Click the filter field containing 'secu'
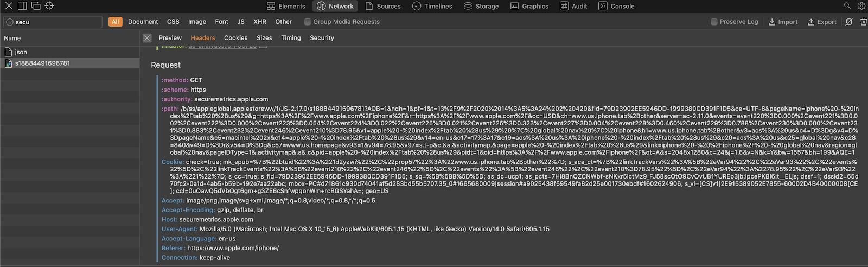The height and width of the screenshot is (267, 868). point(53,22)
